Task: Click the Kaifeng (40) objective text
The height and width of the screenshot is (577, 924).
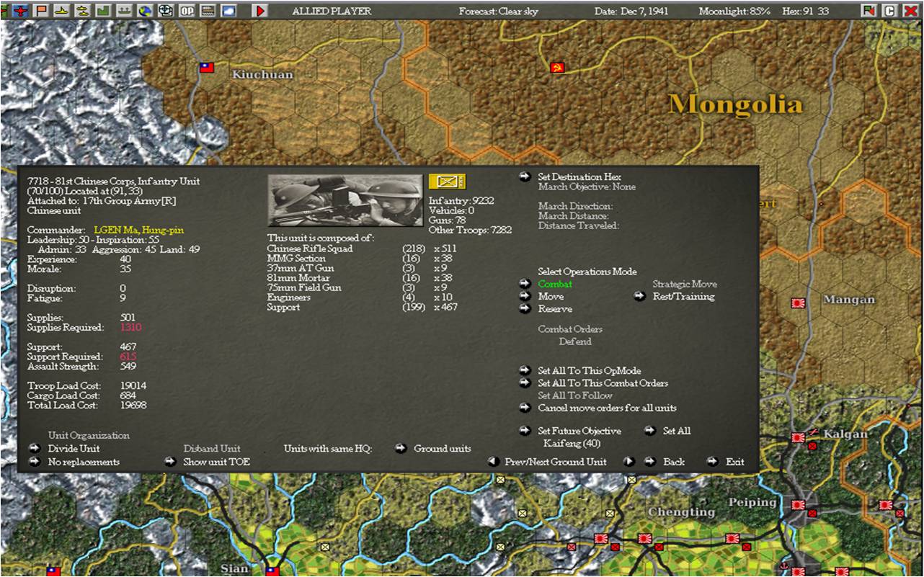Action: pyautogui.click(x=572, y=443)
